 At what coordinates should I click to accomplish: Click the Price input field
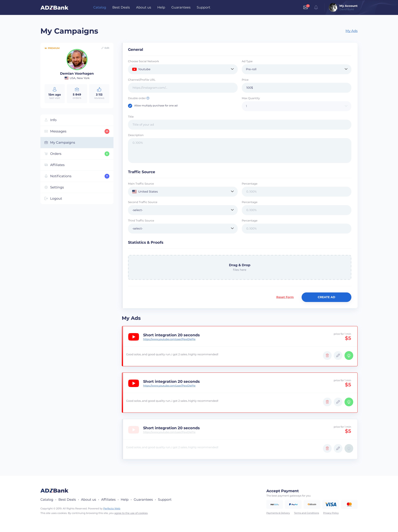[296, 88]
